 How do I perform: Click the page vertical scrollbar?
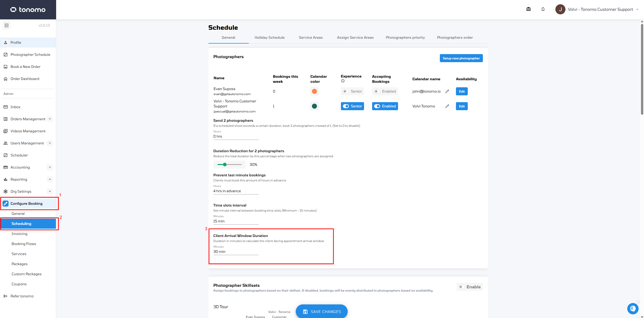pyautogui.click(x=642, y=69)
